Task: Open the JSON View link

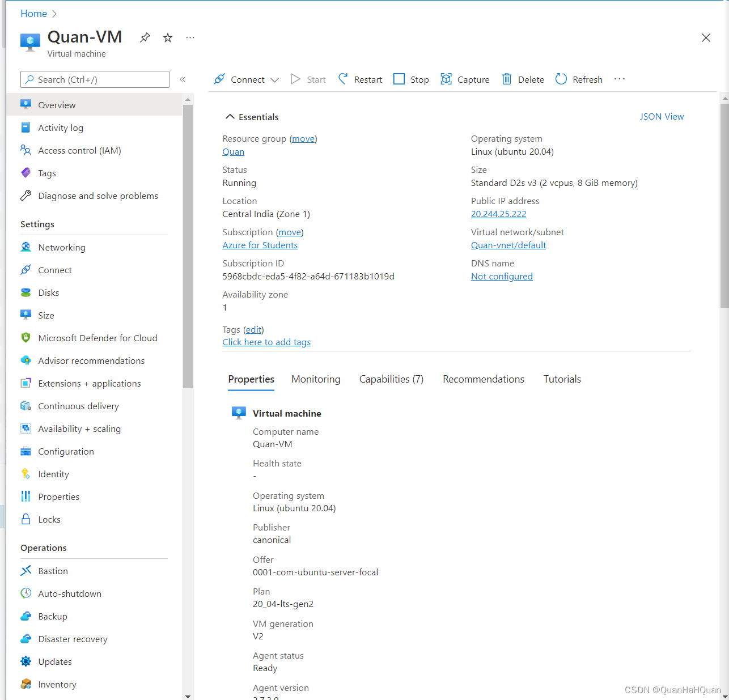Action: (662, 116)
